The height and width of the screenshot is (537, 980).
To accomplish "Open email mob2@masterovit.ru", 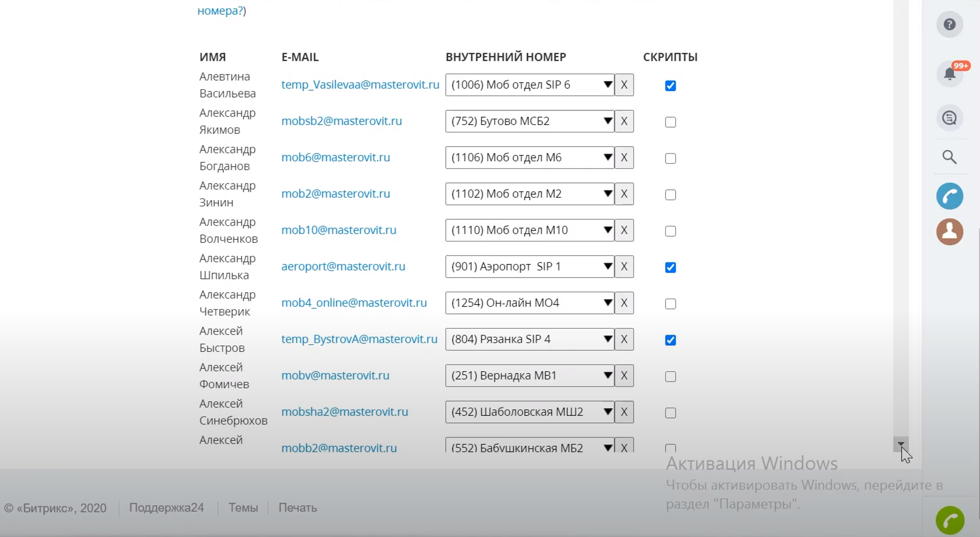I will [336, 194].
